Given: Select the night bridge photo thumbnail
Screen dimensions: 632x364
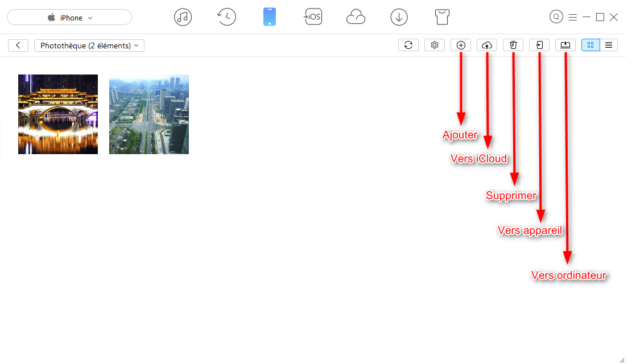Looking at the screenshot, I should click(58, 114).
